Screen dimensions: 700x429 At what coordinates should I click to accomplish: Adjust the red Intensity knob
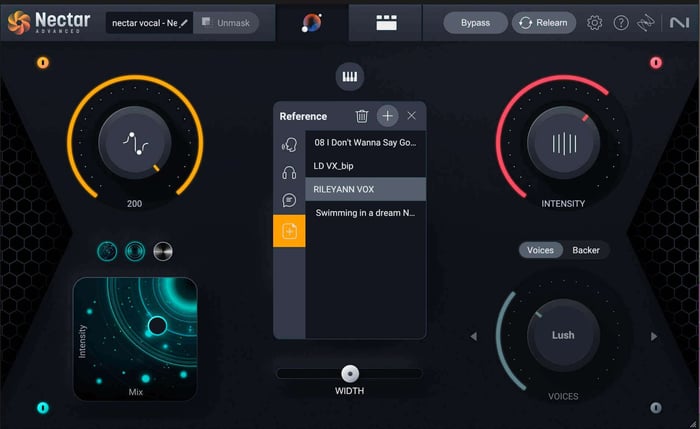(x=563, y=143)
